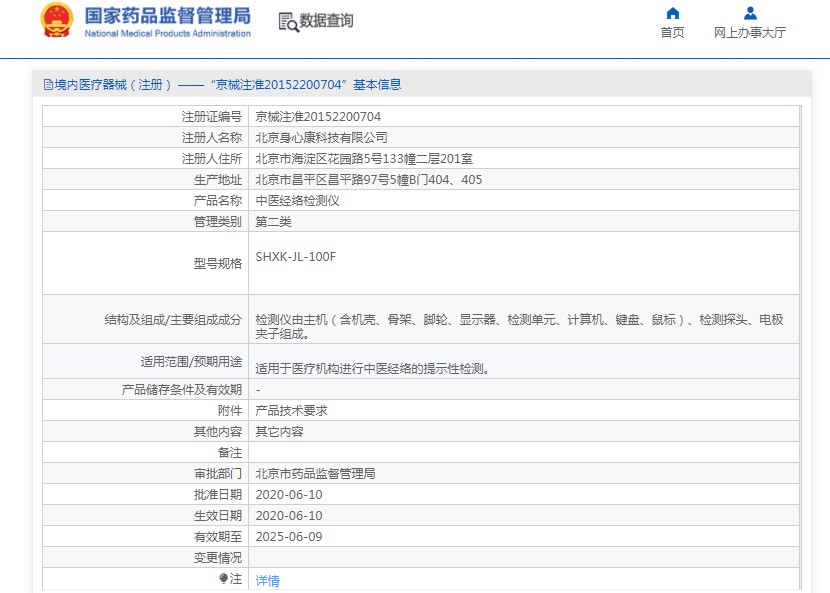
Task: Select address 北京市海淀区花园路5号133幢二层201室
Action: pyautogui.click(x=364, y=158)
